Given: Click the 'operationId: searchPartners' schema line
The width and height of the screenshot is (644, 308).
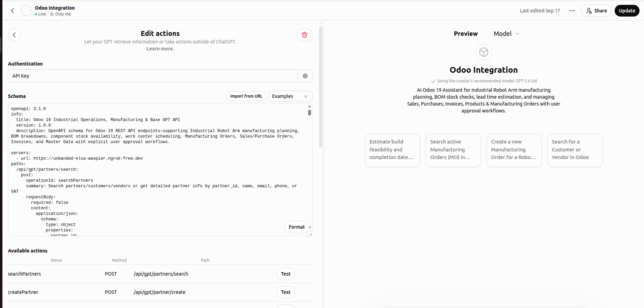Looking at the screenshot, I should 59,180.
